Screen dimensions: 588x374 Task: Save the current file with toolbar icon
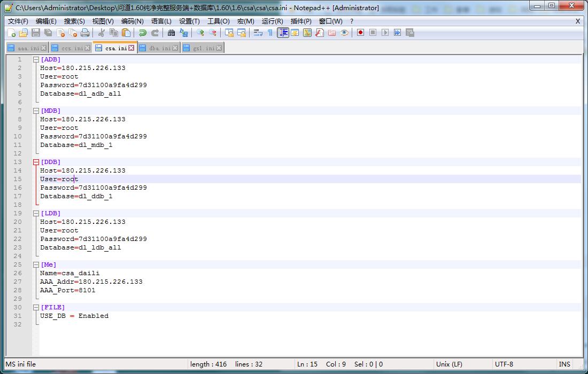(x=36, y=33)
